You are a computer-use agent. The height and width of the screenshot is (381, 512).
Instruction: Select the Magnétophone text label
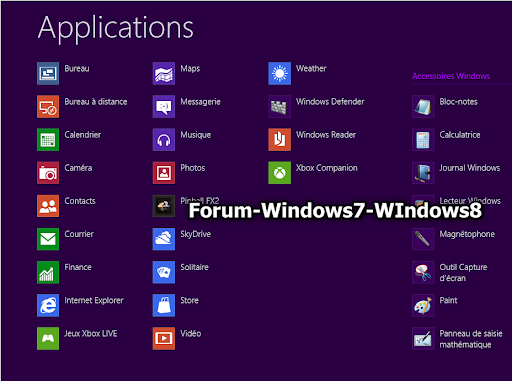point(467,234)
